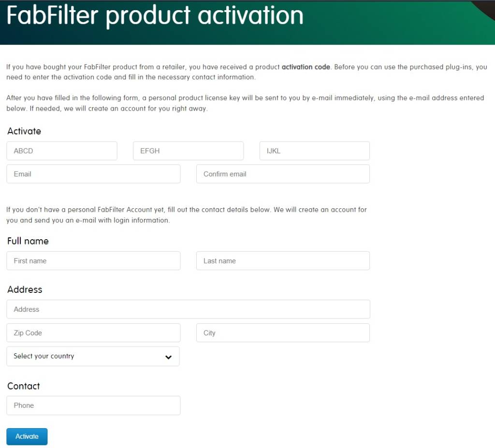Click the Activate section heading
The height and width of the screenshot is (448, 495).
click(x=24, y=131)
